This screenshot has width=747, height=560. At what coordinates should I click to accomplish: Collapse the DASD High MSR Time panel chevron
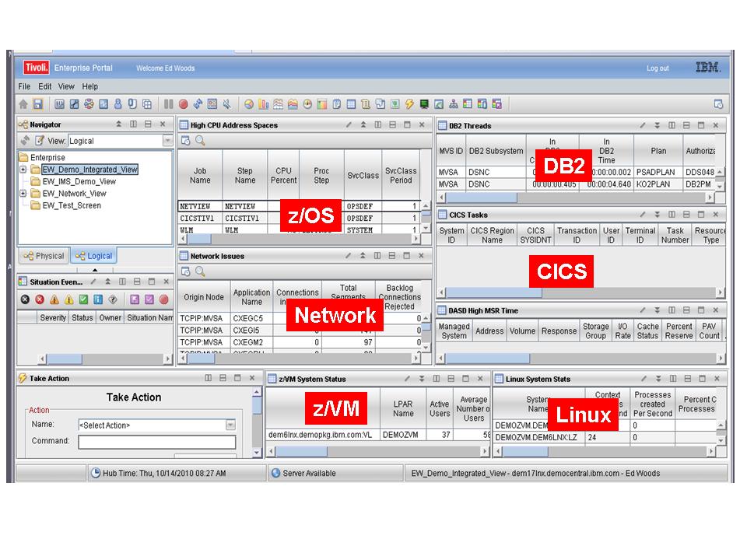click(657, 310)
